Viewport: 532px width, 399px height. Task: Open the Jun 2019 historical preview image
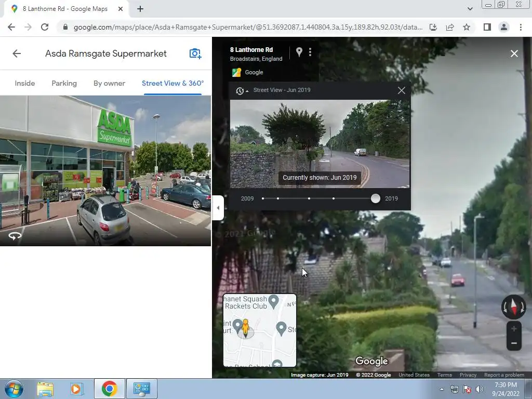pyautogui.click(x=320, y=144)
